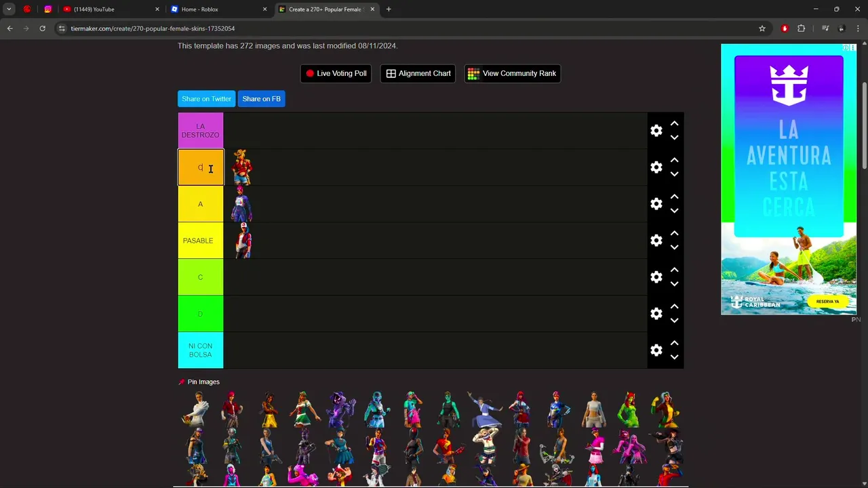Open settings gear for tier C row

tap(656, 277)
